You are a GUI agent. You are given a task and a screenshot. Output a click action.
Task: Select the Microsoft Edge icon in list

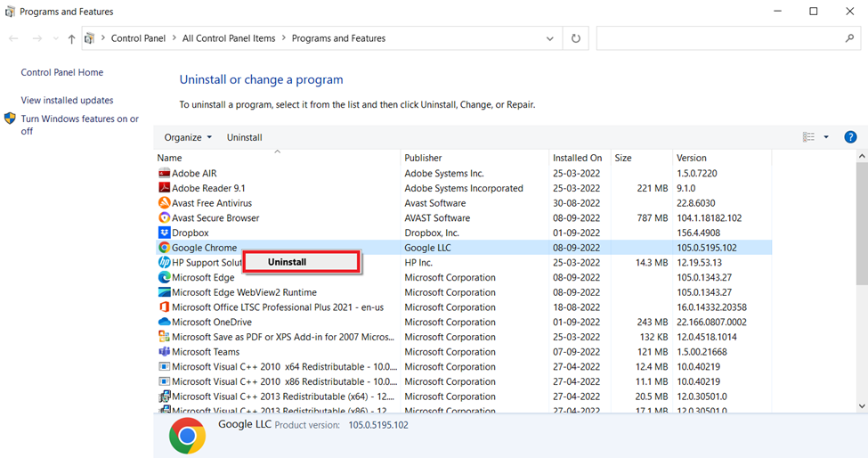[x=164, y=277]
